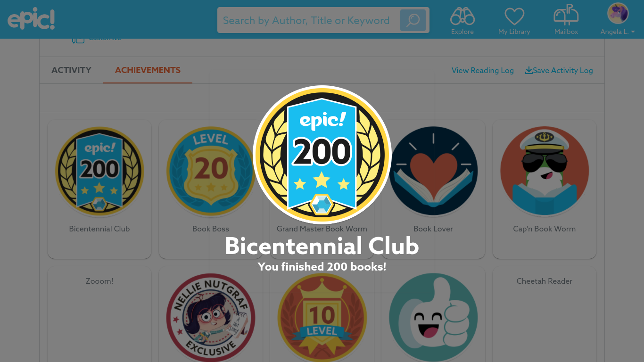Viewport: 644px width, 362px height.
Task: Select the Cap'n Book Worm badge
Action: pyautogui.click(x=545, y=171)
